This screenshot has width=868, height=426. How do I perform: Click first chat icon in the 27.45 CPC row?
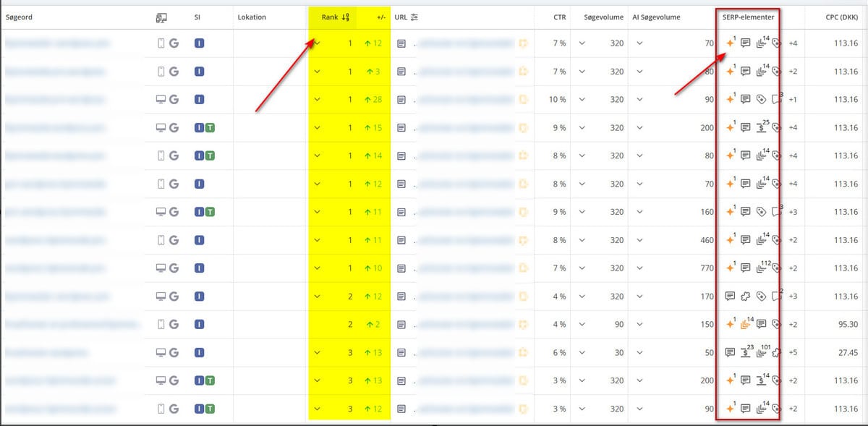coord(730,353)
